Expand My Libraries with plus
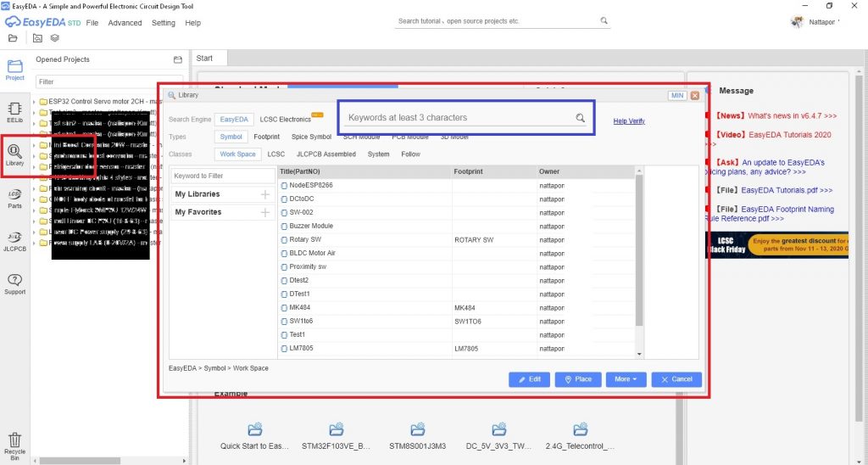The width and height of the screenshot is (868, 465). point(265,194)
